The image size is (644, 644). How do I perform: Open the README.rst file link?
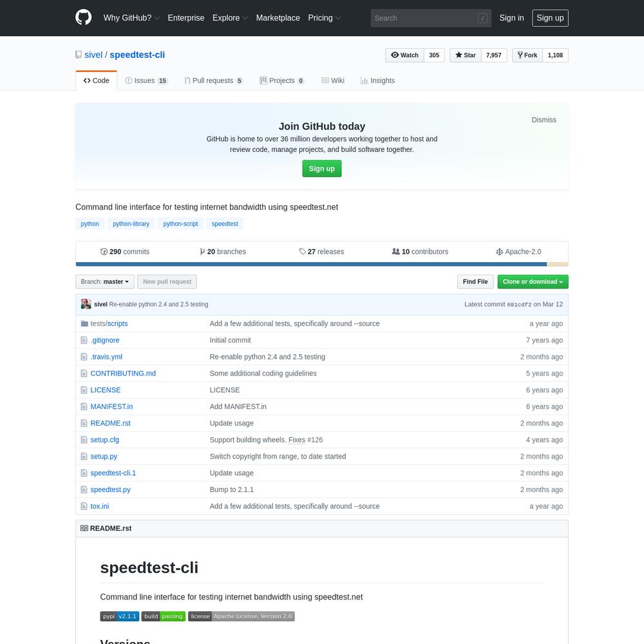click(x=111, y=423)
